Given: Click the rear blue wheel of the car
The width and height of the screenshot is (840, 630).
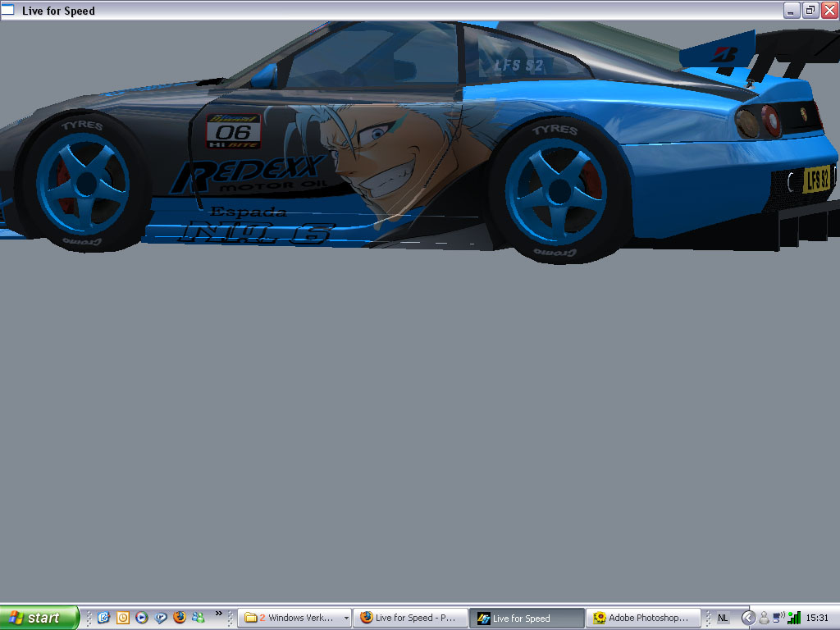Looking at the screenshot, I should (557, 192).
